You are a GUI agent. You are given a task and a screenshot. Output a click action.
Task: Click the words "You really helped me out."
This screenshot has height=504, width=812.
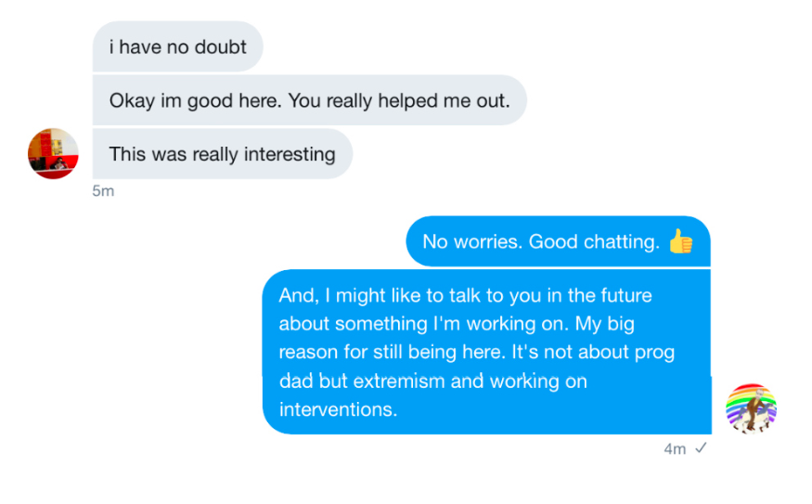(x=399, y=100)
